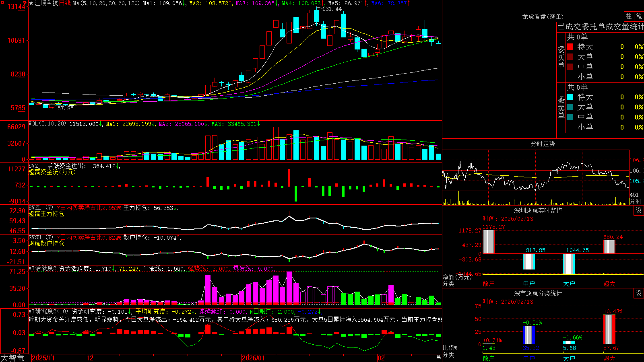Image resolution: width=644 pixels, height=362 pixels.
Task: Click the 龙虎看盘(逐单) panel title
Action: coord(543,16)
